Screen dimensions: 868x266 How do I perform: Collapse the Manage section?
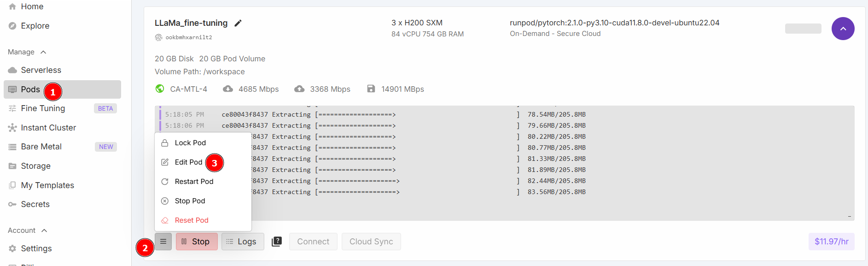click(x=43, y=52)
